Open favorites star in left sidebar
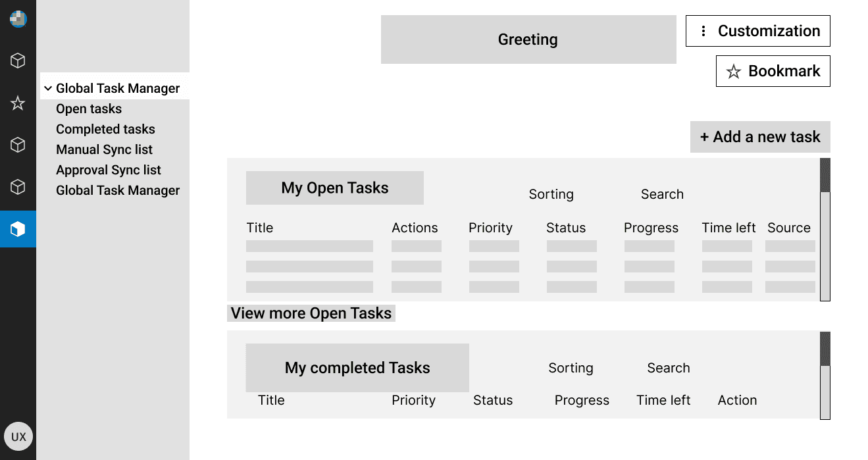 18,103
